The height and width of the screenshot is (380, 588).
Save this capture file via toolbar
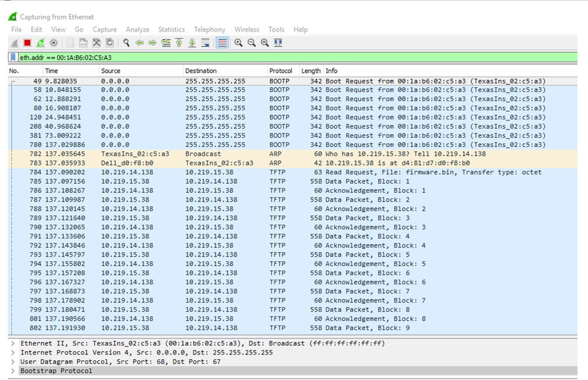(83, 43)
